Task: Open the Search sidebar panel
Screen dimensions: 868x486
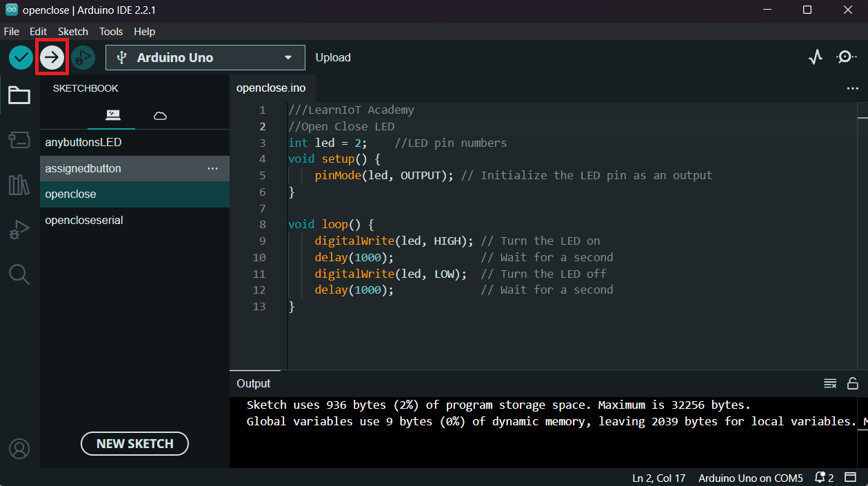Action: click(x=19, y=274)
